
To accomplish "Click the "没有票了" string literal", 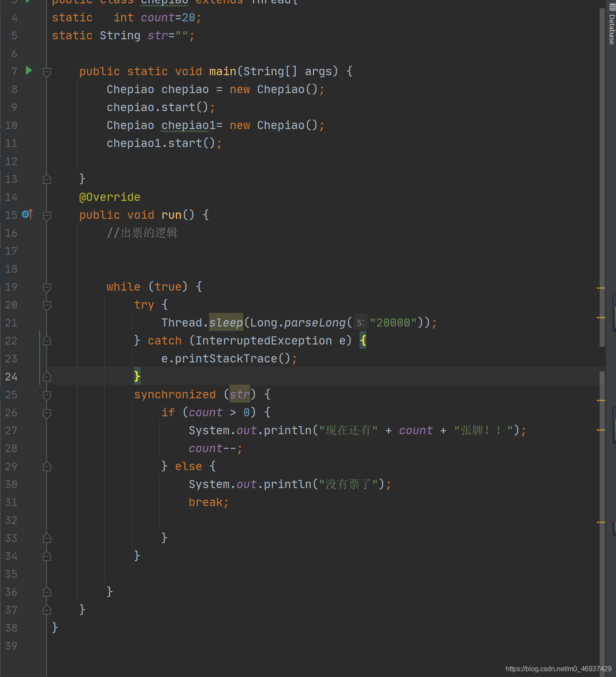I will (x=348, y=484).
